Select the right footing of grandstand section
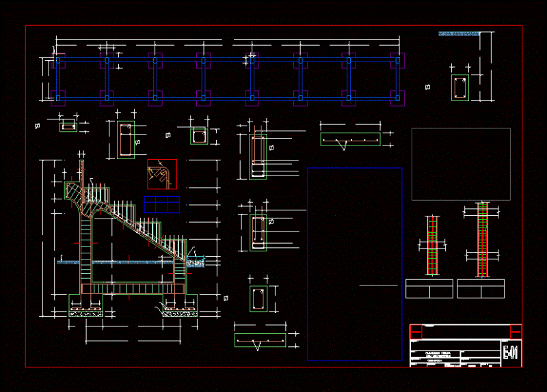547x392 pixels. pyautogui.click(x=180, y=305)
